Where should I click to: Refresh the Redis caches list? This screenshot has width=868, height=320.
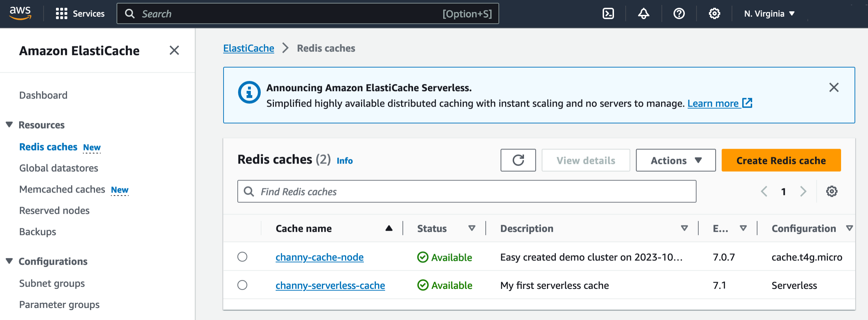coord(518,160)
